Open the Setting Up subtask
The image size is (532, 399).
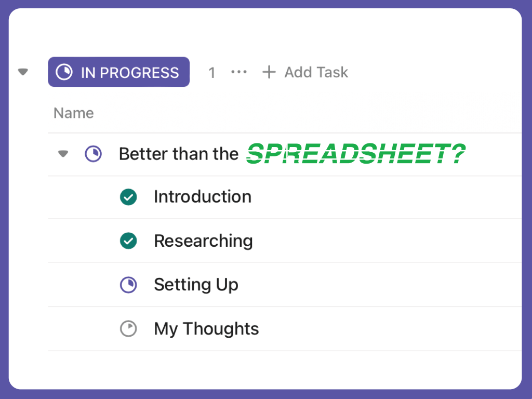click(196, 285)
